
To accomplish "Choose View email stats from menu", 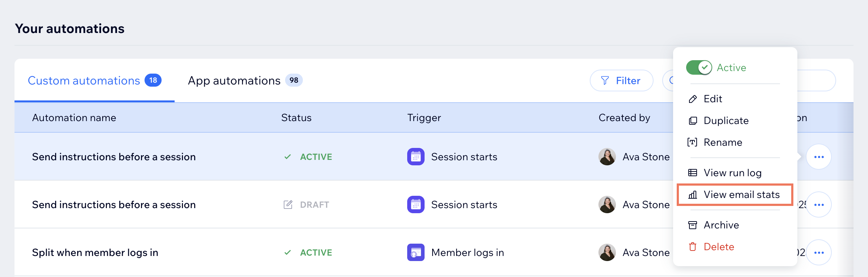I will [x=741, y=195].
